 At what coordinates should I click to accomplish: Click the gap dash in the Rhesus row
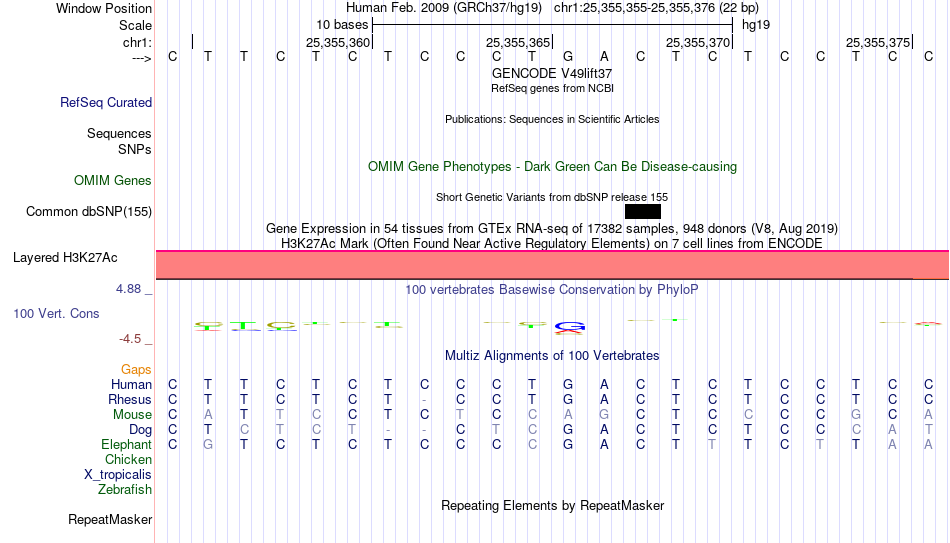click(x=424, y=400)
